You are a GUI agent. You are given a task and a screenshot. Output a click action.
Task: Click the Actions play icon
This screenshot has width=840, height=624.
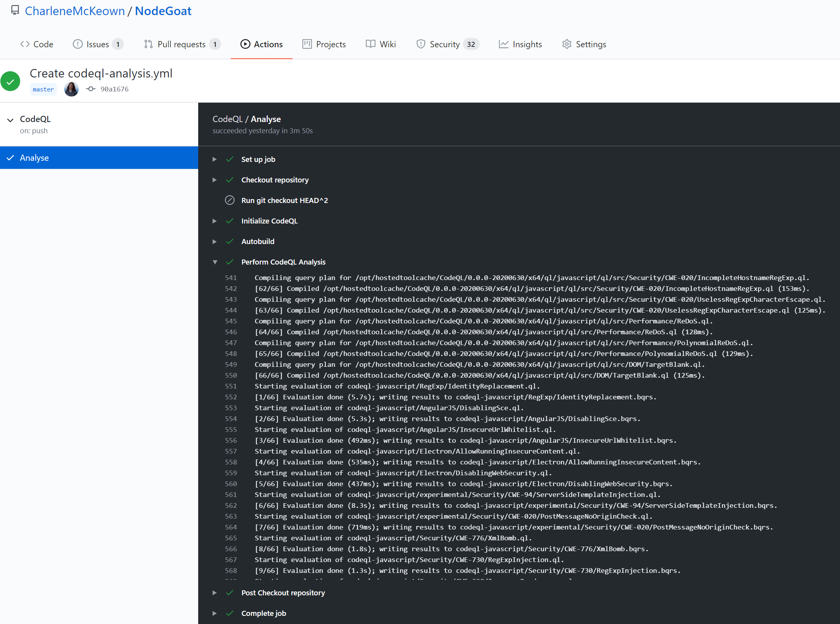click(245, 44)
